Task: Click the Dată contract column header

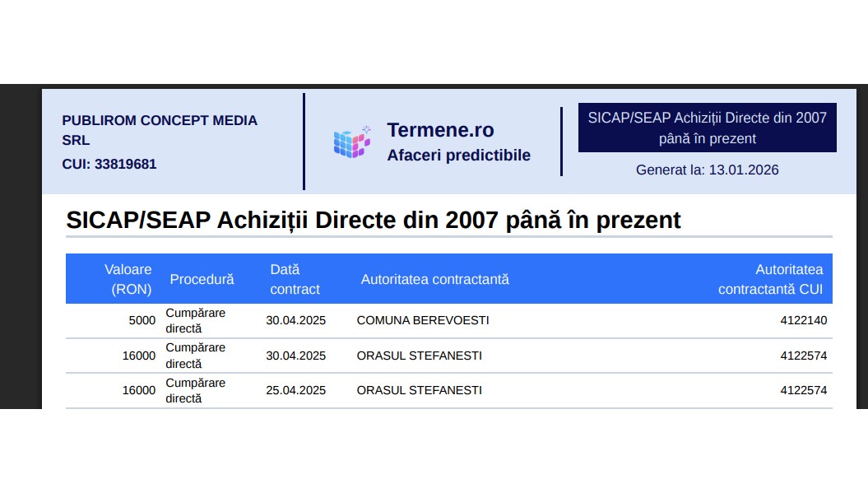Action: (x=295, y=279)
